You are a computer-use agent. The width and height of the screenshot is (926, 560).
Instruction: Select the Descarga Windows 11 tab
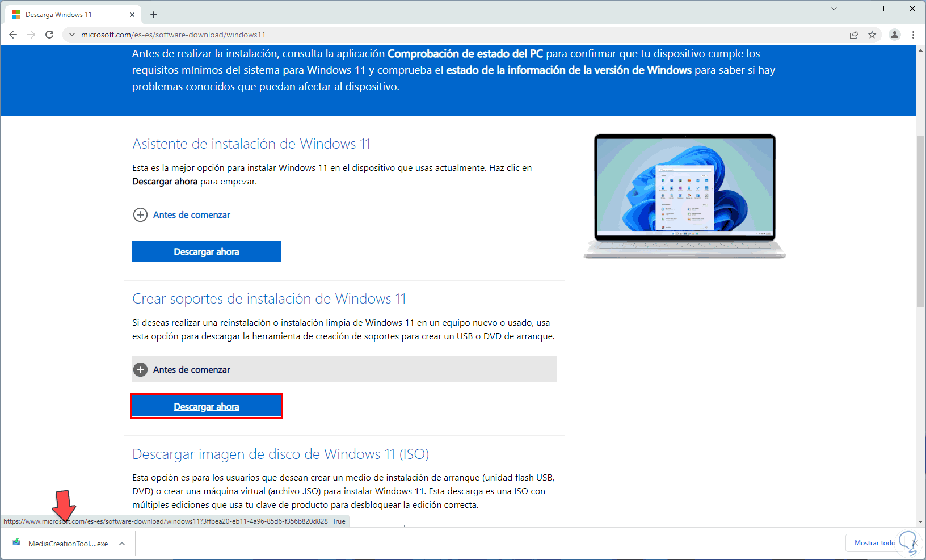[x=73, y=15]
